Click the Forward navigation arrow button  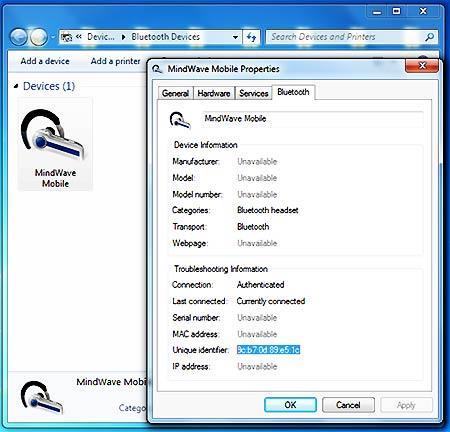click(39, 37)
